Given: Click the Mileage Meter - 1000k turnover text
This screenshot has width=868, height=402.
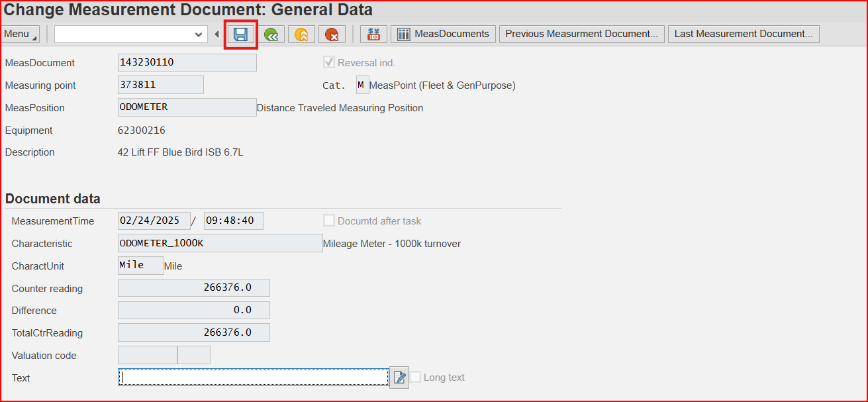Looking at the screenshot, I should point(392,244).
